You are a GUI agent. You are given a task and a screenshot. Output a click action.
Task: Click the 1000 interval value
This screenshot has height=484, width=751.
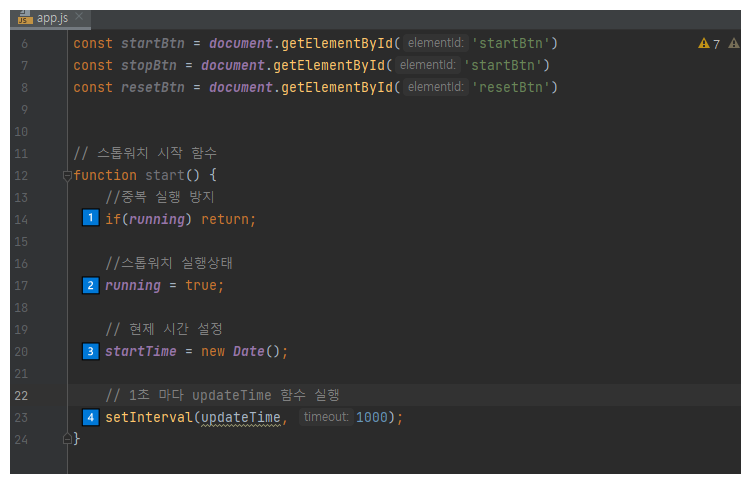point(372,417)
